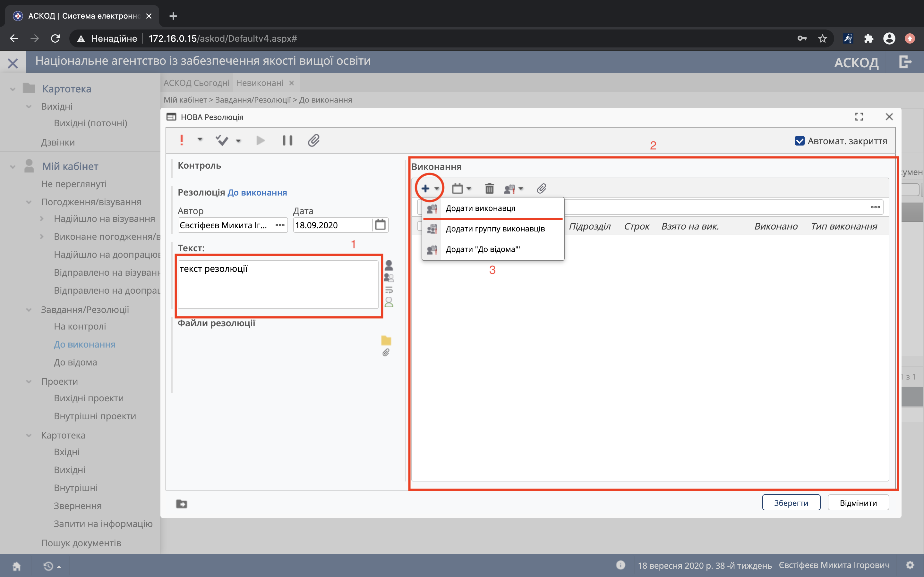This screenshot has width=924, height=577.
Task: Toggle the Автомат. закриття checkbox
Action: point(800,141)
